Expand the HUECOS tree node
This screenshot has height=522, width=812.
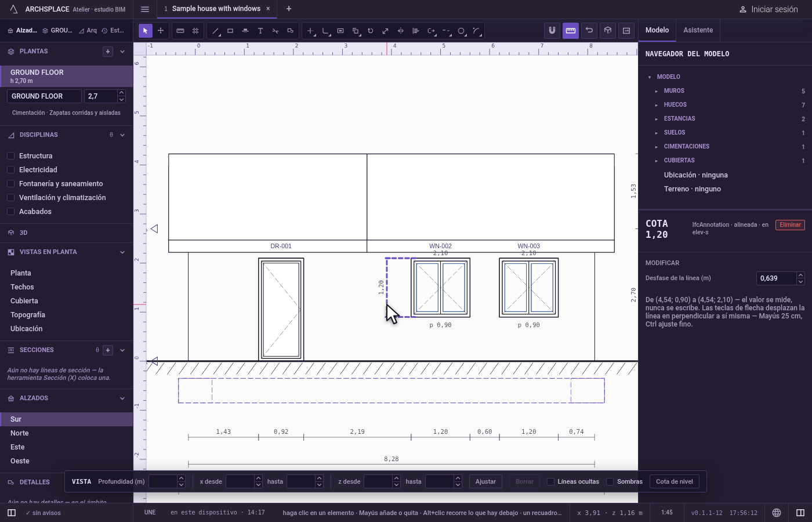coord(657,105)
